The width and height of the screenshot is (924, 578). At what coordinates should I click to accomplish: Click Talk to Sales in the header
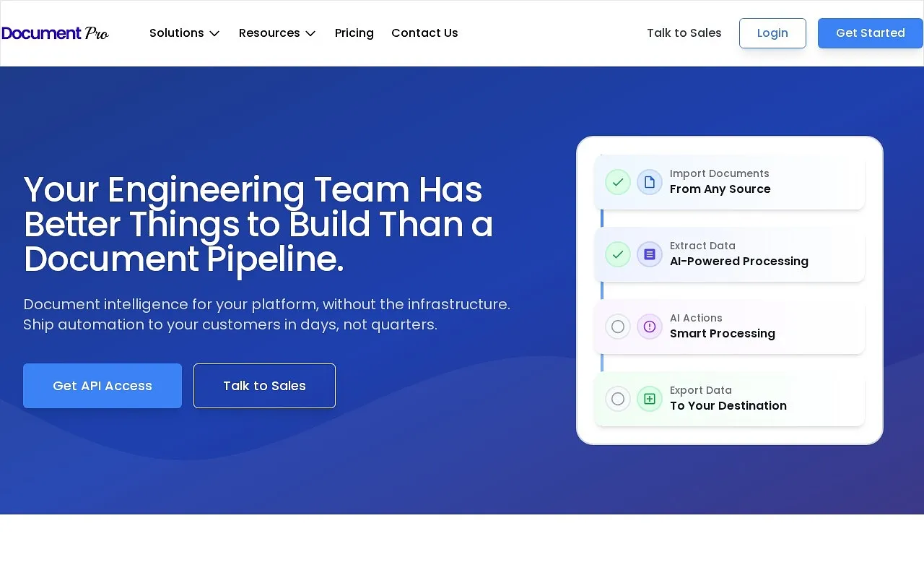[x=684, y=33]
